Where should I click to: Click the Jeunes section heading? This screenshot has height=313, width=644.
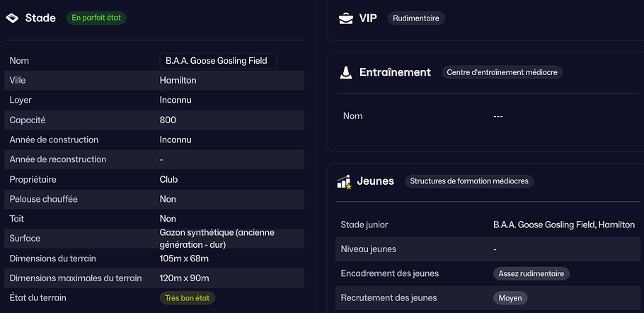pos(376,181)
